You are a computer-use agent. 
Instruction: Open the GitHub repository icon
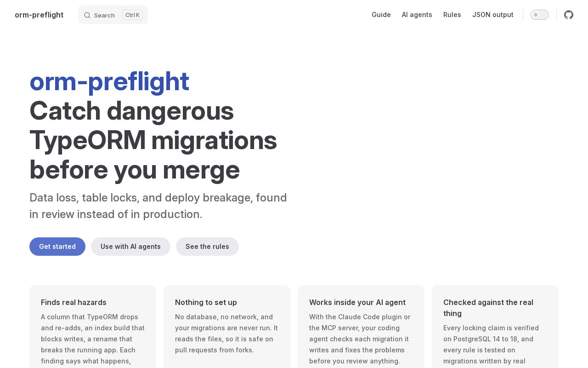[569, 15]
